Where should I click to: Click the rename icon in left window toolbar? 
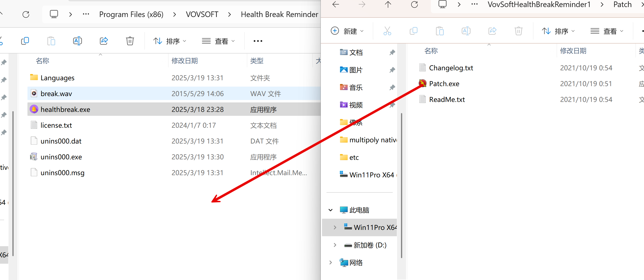77,41
